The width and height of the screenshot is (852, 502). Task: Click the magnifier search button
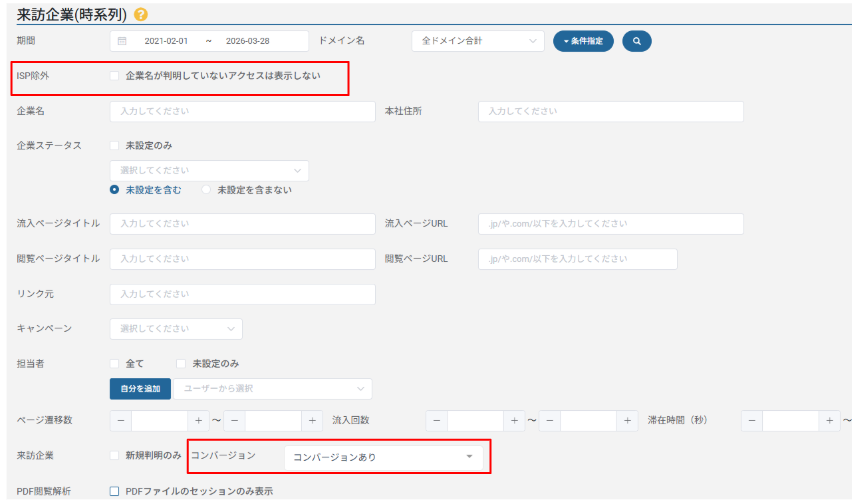(636, 41)
